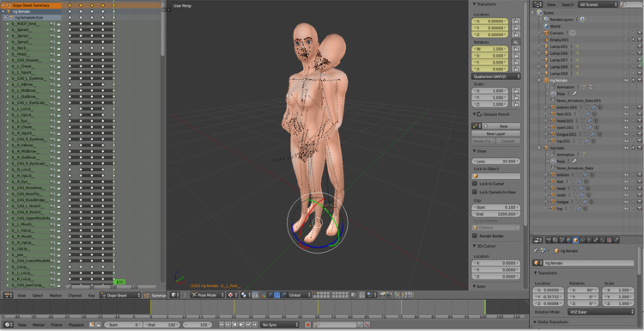Click the lock icon for Location X
This screenshot has width=644, height=331.
point(516,21)
